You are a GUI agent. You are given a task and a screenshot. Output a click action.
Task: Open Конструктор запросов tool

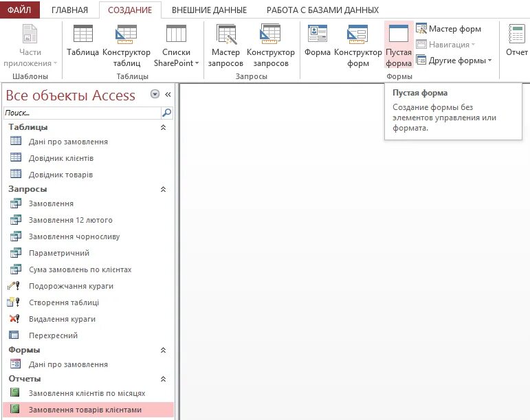[270, 45]
